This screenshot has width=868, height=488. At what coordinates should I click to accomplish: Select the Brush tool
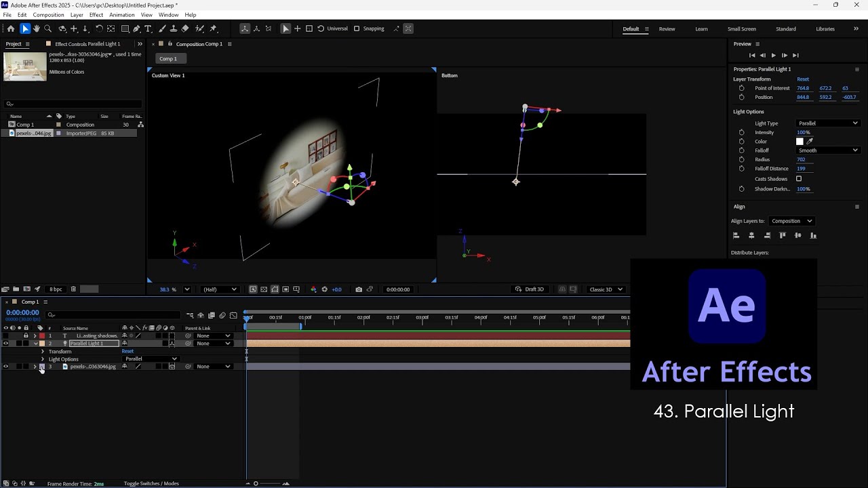[x=162, y=28]
